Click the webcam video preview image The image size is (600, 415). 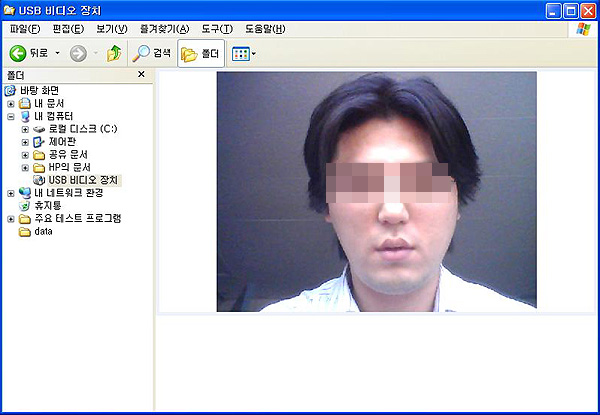pos(377,191)
